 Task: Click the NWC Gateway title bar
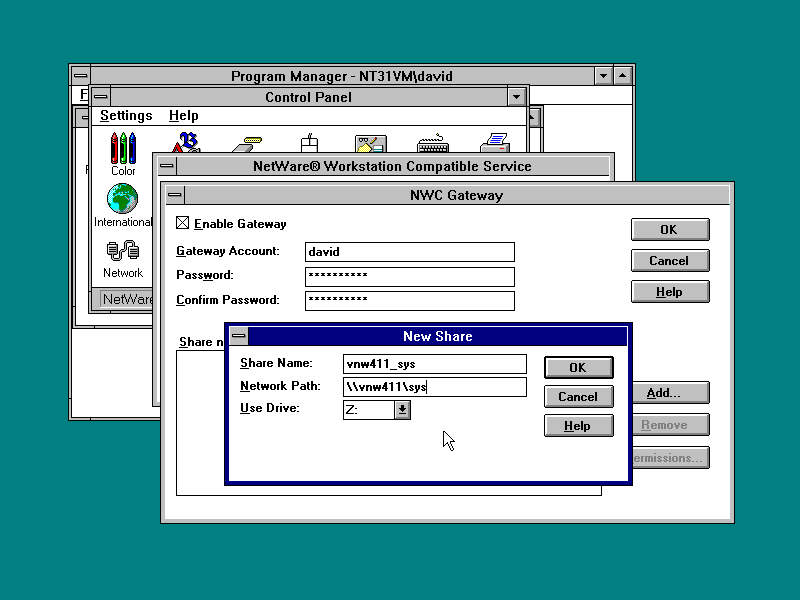coord(457,195)
